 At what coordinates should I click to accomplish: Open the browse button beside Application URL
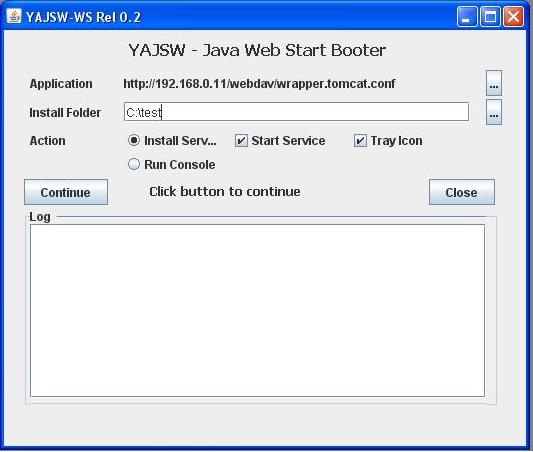494,84
